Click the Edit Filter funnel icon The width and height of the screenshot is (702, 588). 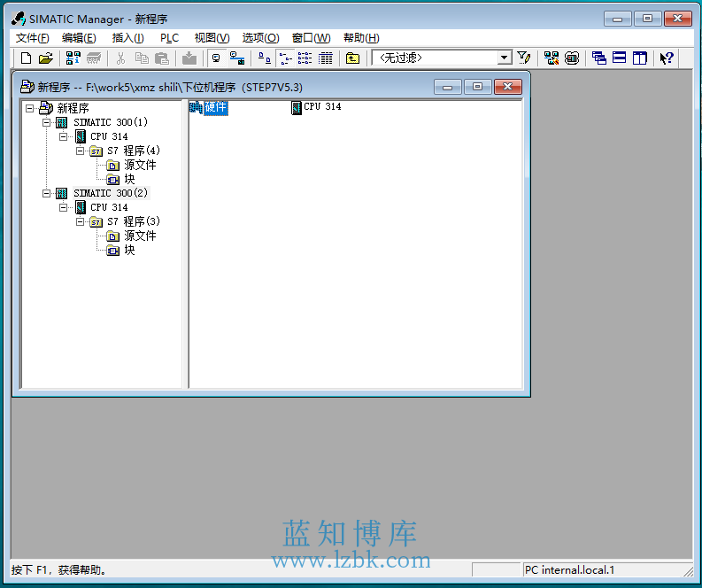coord(523,58)
